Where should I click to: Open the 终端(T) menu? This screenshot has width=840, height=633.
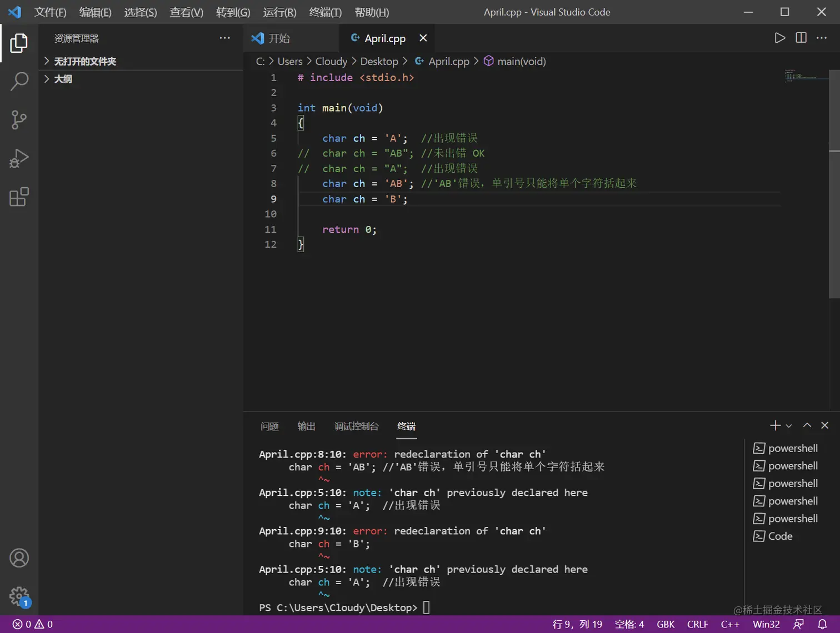[x=325, y=12]
